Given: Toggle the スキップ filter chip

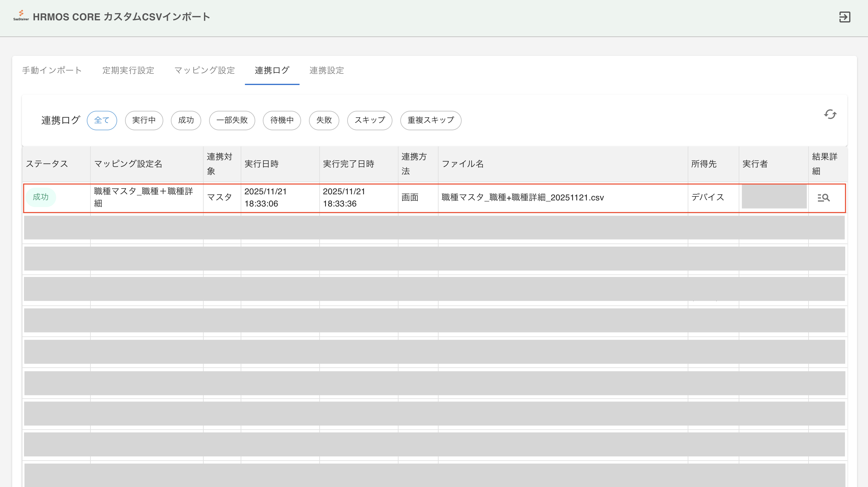Looking at the screenshot, I should [370, 120].
